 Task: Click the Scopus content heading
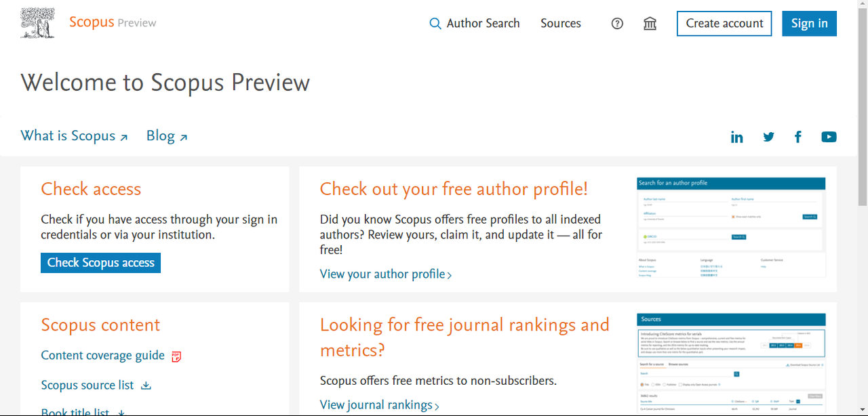tap(100, 325)
